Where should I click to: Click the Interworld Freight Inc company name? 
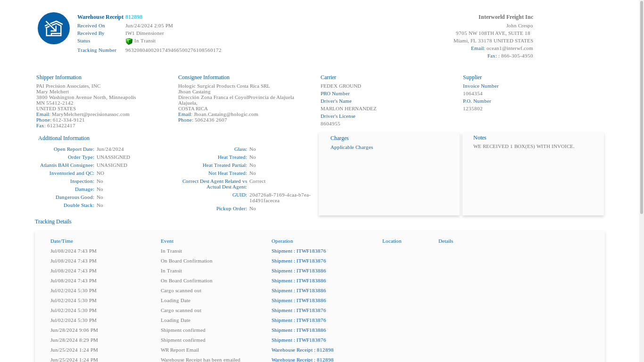[x=506, y=17]
